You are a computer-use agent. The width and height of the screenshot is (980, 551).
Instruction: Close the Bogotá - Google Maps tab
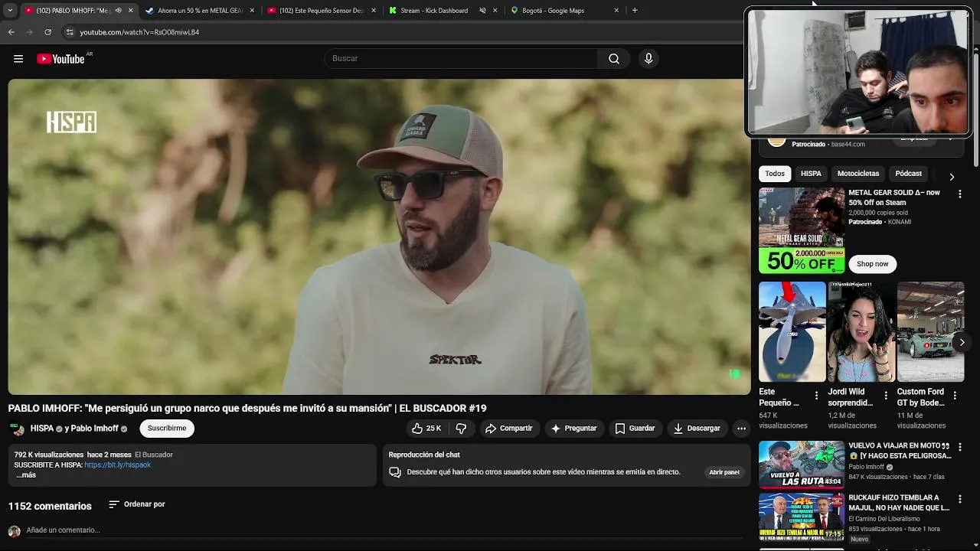pyautogui.click(x=616, y=11)
